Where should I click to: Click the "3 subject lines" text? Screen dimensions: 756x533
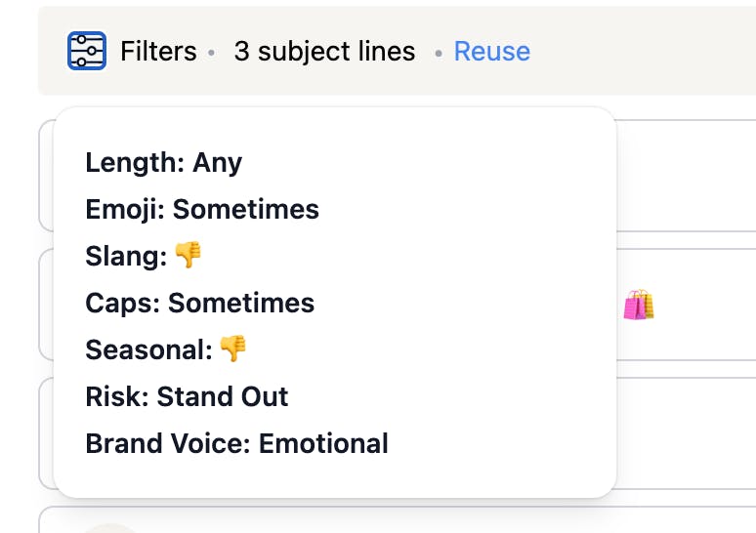pos(324,51)
